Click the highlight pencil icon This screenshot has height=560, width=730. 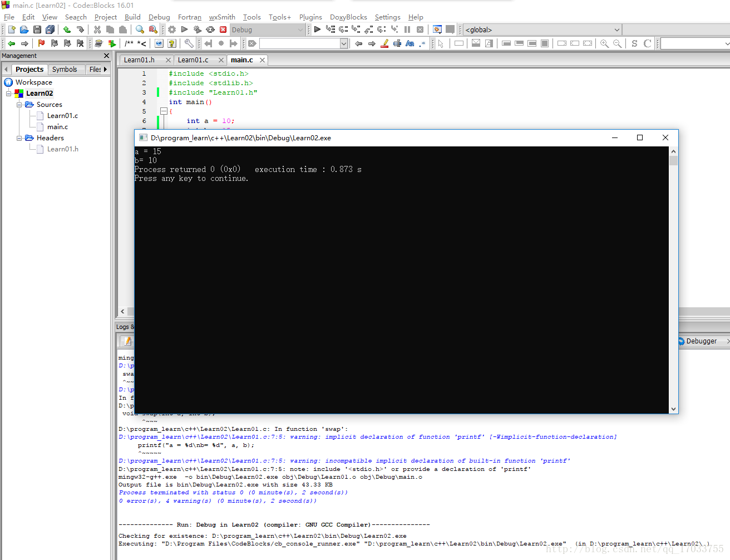[x=384, y=43]
